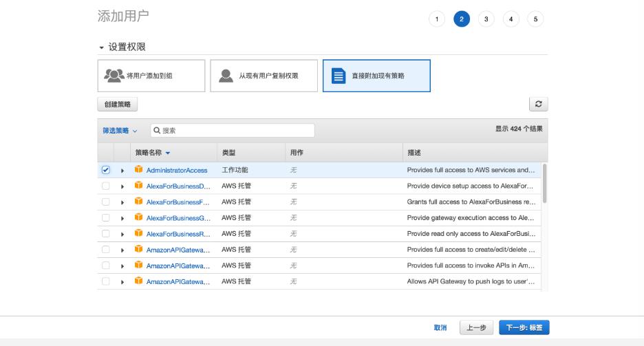This screenshot has width=644, height=346.
Task: Check the AlexaForBusinessF... policy checkbox
Action: click(105, 202)
